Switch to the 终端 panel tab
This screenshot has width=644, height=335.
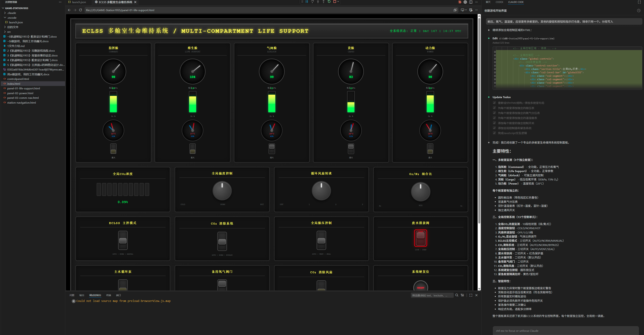click(x=109, y=295)
